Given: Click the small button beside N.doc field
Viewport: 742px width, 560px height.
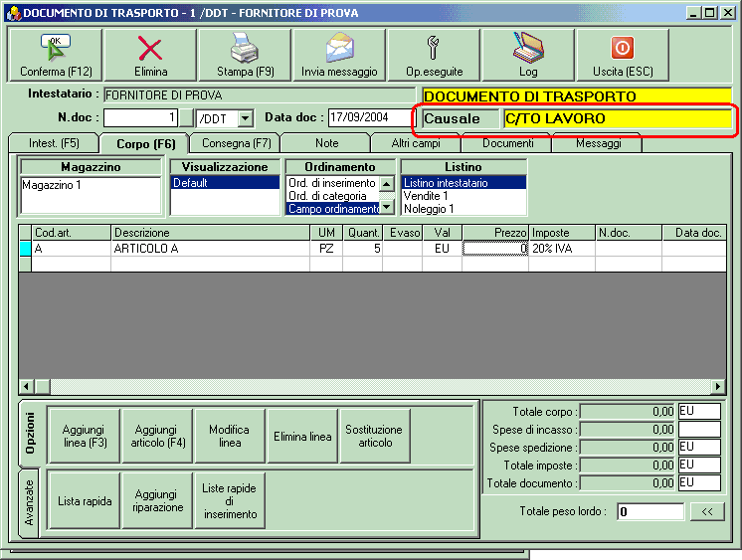Looking at the screenshot, I should [185, 118].
